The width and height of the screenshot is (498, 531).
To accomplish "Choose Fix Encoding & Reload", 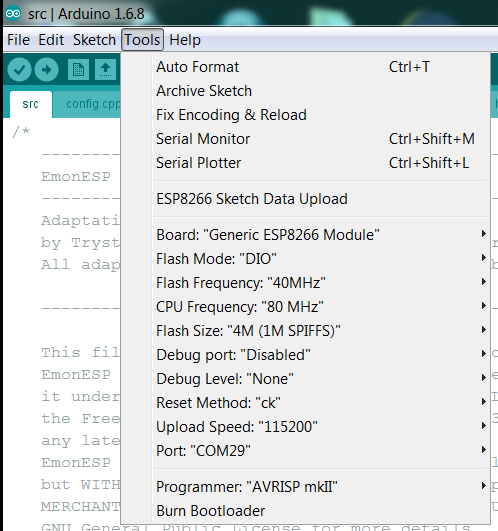I will [x=305, y=115].
